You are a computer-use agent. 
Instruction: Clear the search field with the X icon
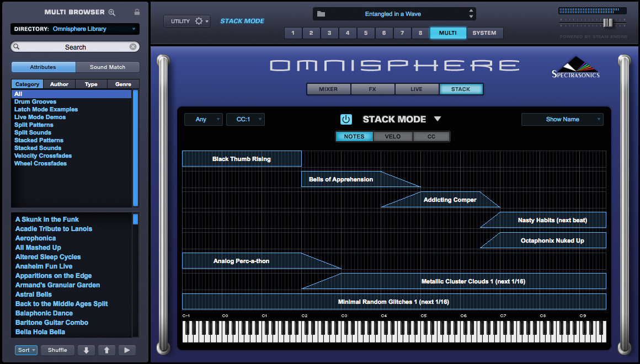pos(133,47)
